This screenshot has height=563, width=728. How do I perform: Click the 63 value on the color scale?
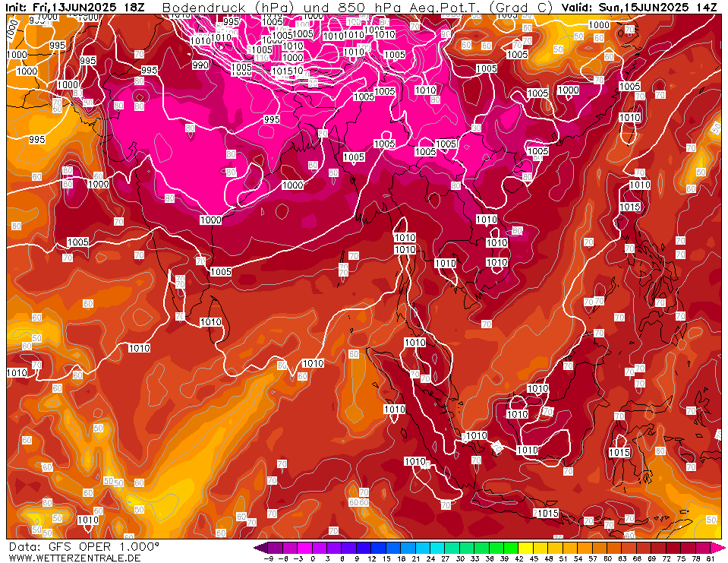click(622, 558)
